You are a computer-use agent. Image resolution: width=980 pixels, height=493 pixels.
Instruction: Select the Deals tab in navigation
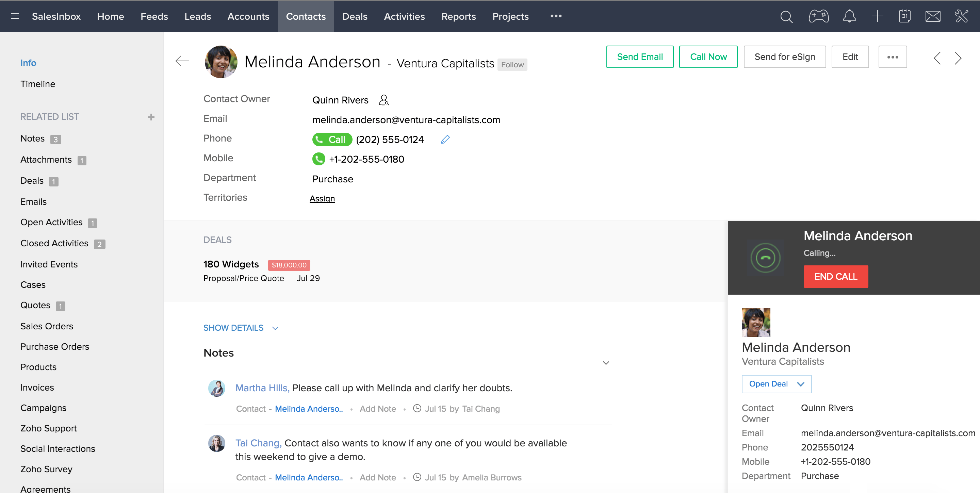(355, 16)
